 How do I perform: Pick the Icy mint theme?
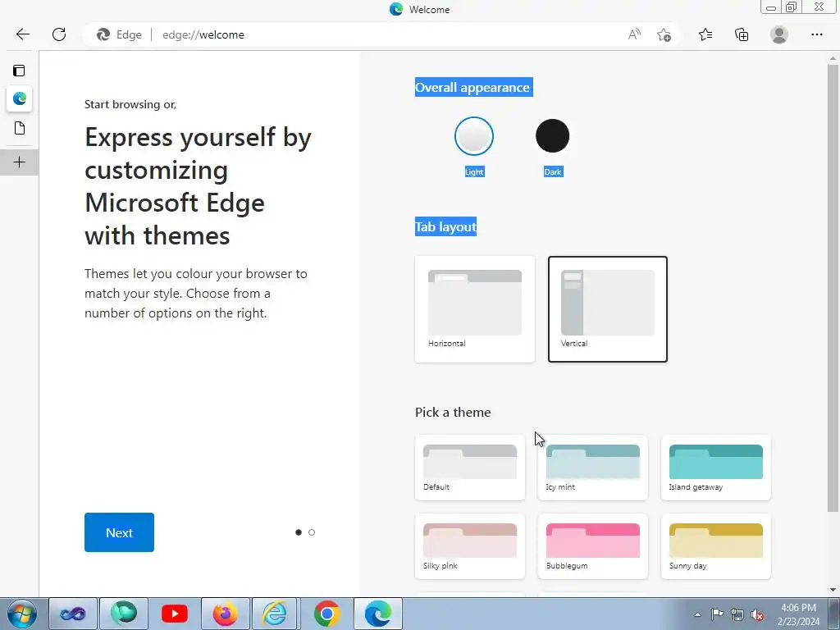tap(593, 468)
